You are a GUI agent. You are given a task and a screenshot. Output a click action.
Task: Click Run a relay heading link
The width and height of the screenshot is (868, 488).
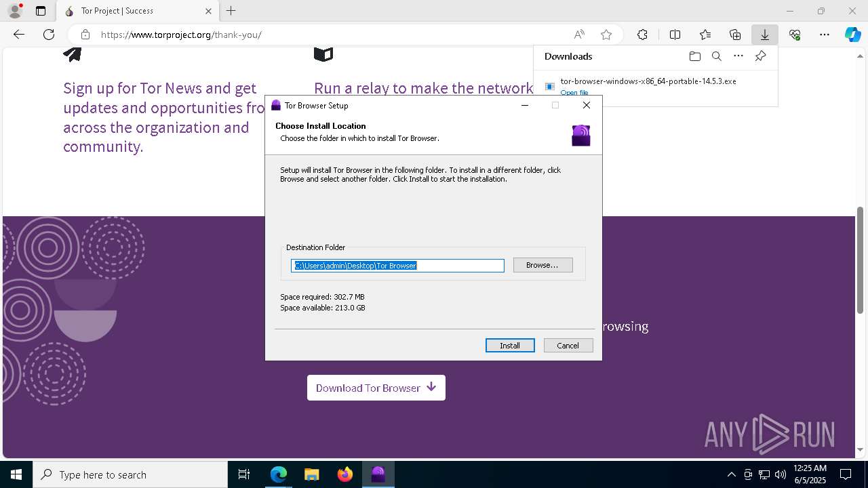(423, 88)
